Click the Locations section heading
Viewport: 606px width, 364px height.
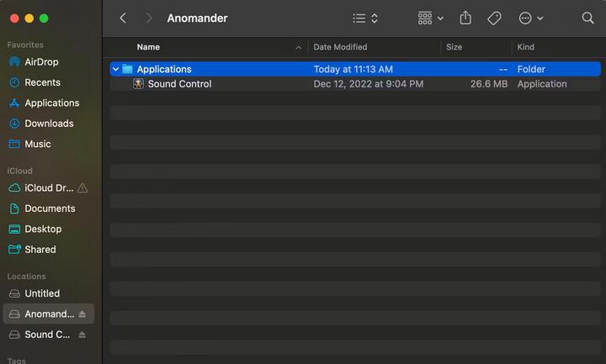point(26,277)
